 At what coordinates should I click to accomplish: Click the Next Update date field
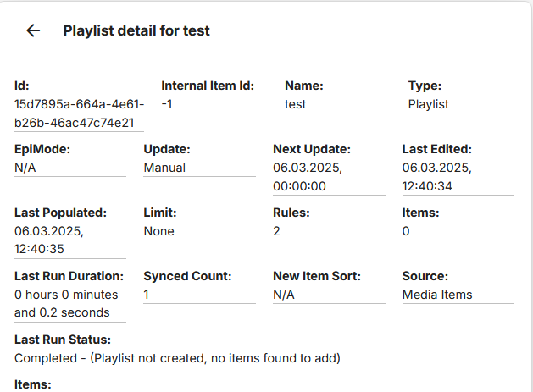tap(328, 177)
